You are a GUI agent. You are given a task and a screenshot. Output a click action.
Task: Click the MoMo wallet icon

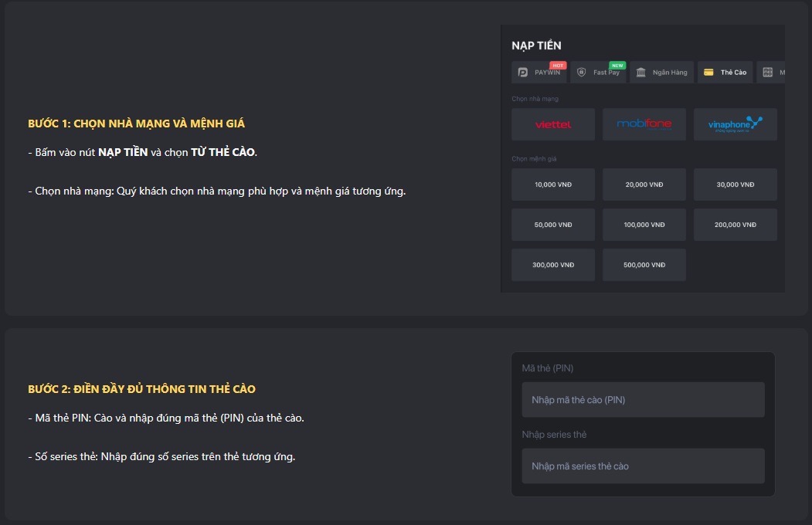tap(767, 73)
